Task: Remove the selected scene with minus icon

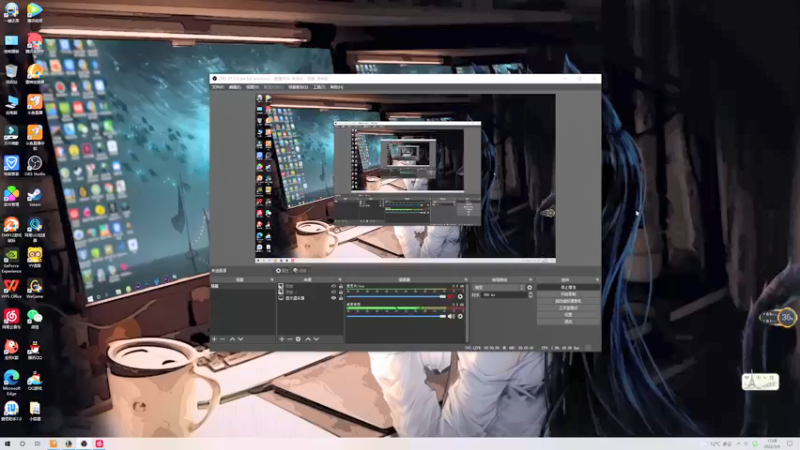Action: pos(222,339)
